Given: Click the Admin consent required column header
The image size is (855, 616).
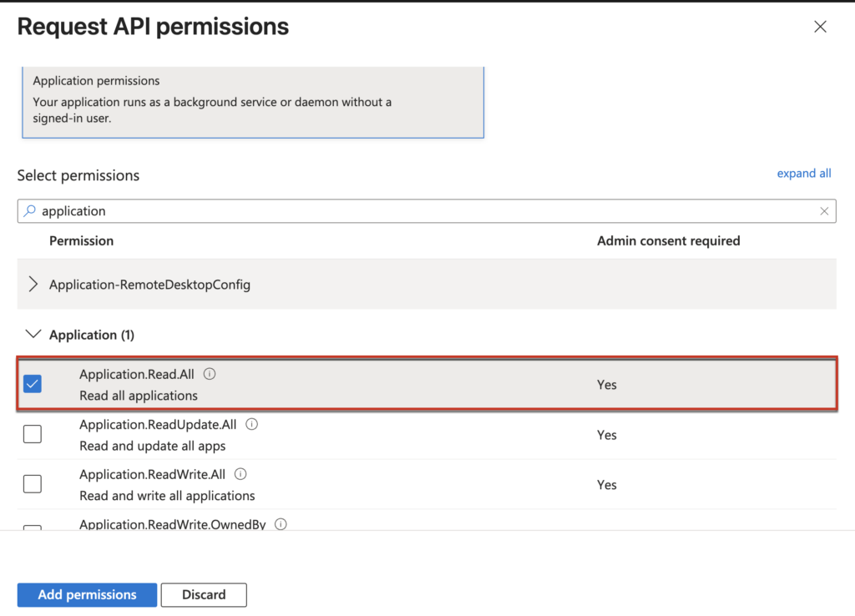Looking at the screenshot, I should point(668,240).
